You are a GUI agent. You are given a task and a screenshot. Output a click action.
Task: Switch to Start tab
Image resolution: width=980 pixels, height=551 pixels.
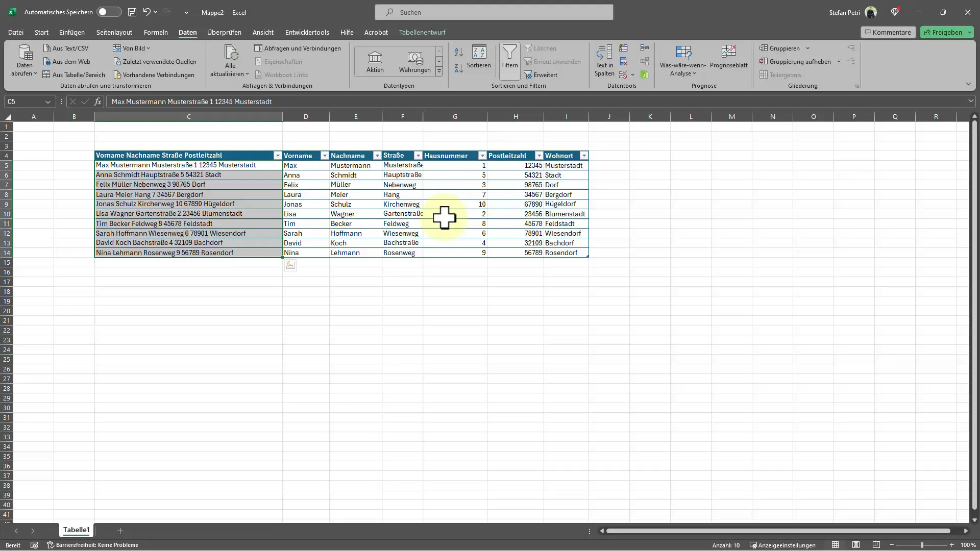click(x=41, y=32)
